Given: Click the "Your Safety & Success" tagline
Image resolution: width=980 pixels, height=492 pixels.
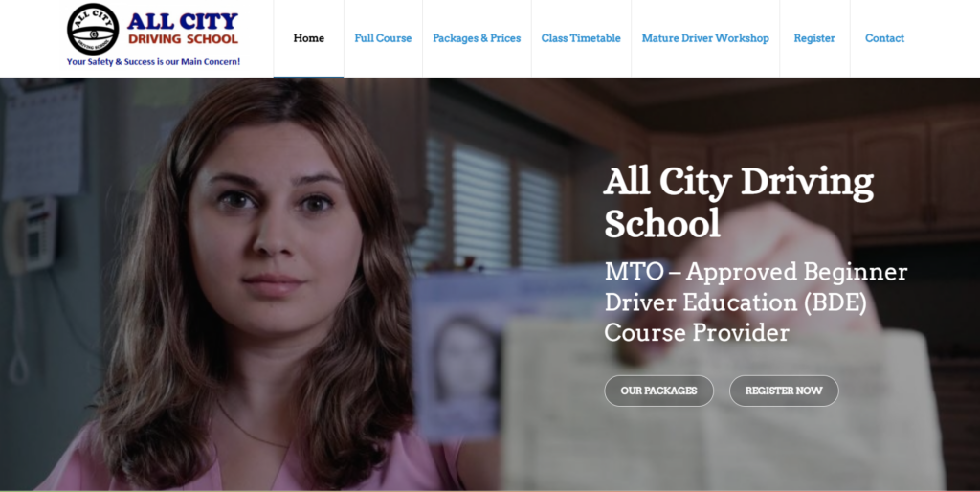Looking at the screenshot, I should (153, 62).
